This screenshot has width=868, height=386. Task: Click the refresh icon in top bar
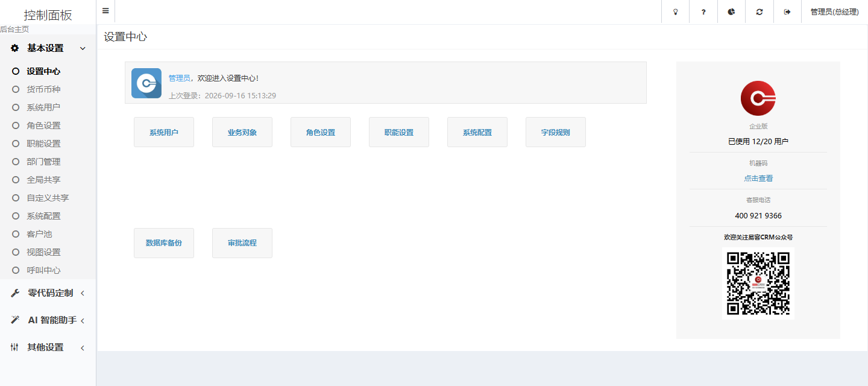[x=759, y=11]
